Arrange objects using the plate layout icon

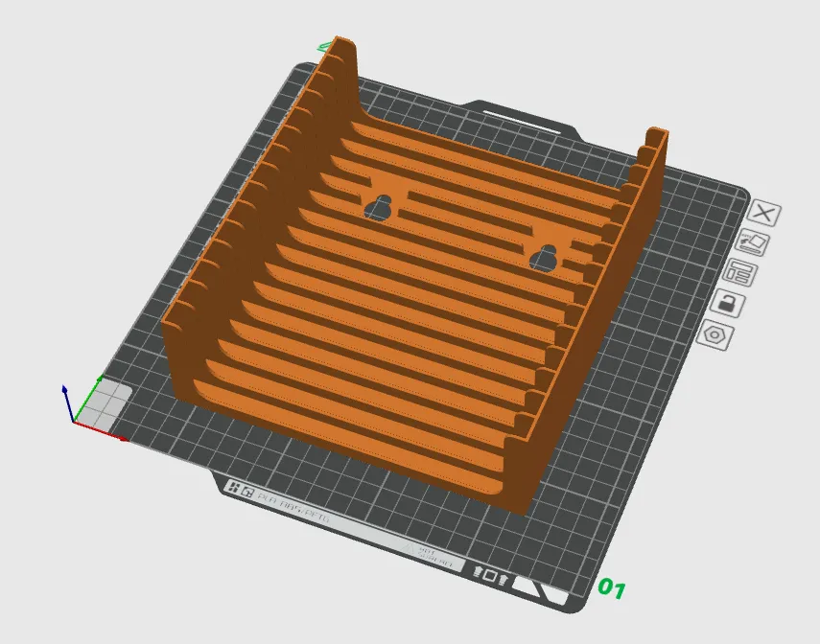[x=741, y=273]
